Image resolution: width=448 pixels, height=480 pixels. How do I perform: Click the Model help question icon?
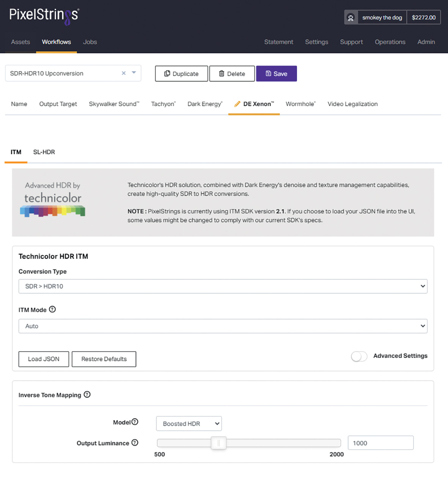pos(135,422)
